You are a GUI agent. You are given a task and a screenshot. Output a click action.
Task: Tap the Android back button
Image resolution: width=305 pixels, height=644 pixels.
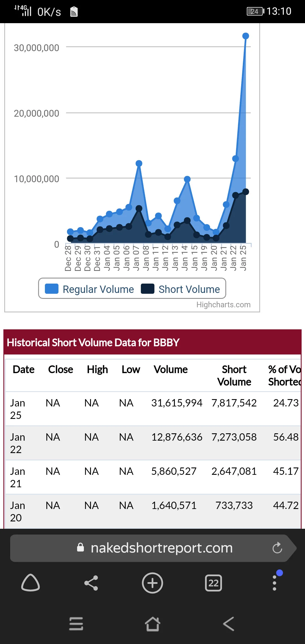tap(229, 624)
